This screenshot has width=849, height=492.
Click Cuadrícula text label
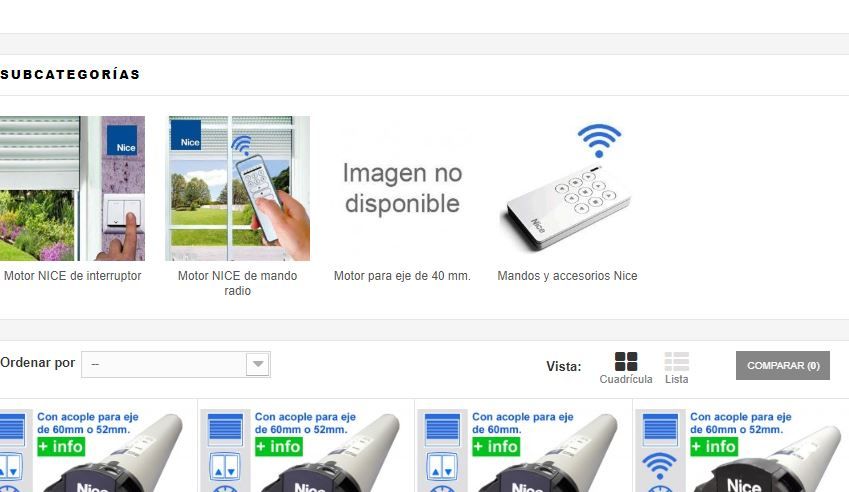pyautogui.click(x=626, y=379)
